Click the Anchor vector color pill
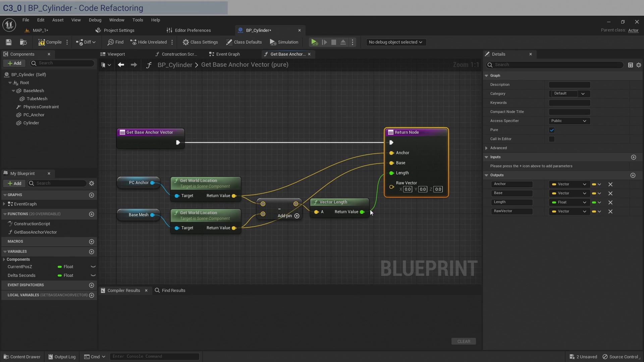This screenshot has width=644, height=362. pos(554,184)
